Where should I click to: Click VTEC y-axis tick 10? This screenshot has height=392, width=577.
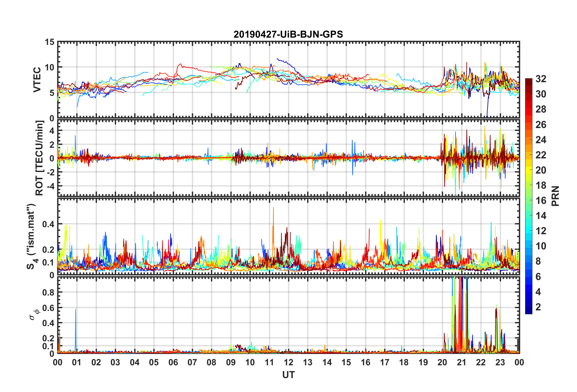pyautogui.click(x=49, y=67)
